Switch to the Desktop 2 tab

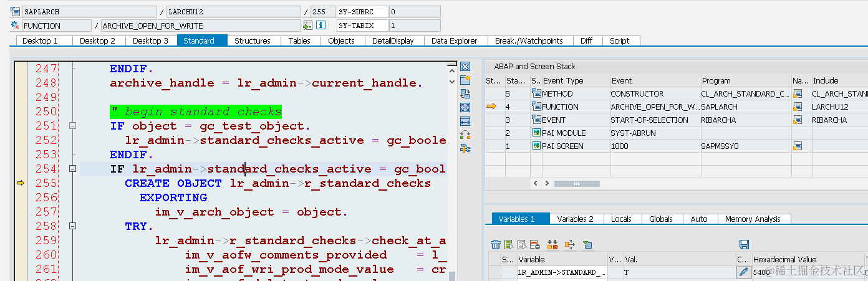point(98,40)
